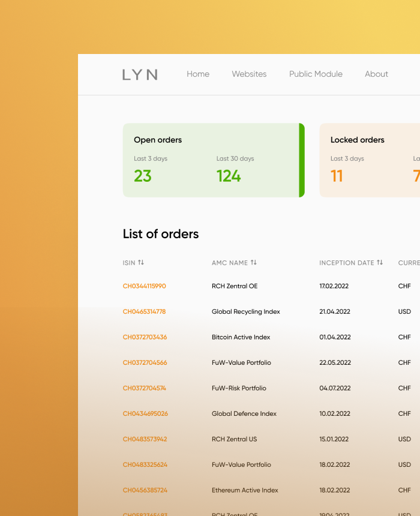Click FuW-Value Portfolio dated 22.05.2022
The width and height of the screenshot is (420, 516).
click(x=241, y=362)
